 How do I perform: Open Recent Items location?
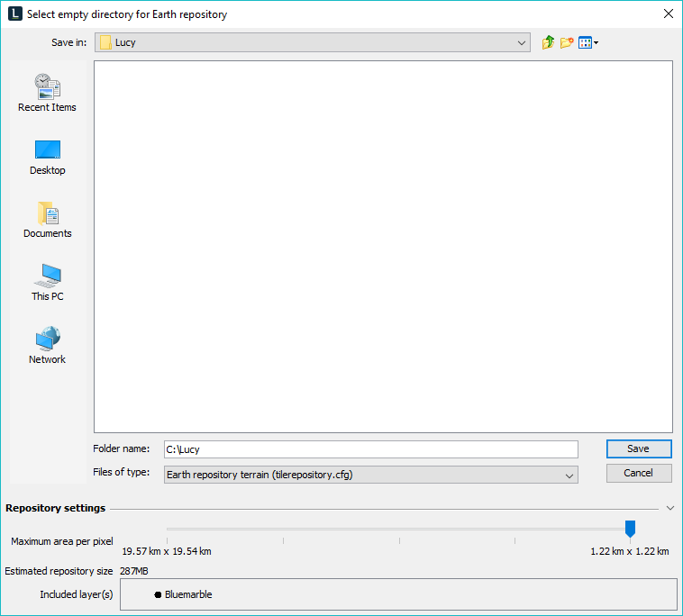click(47, 93)
